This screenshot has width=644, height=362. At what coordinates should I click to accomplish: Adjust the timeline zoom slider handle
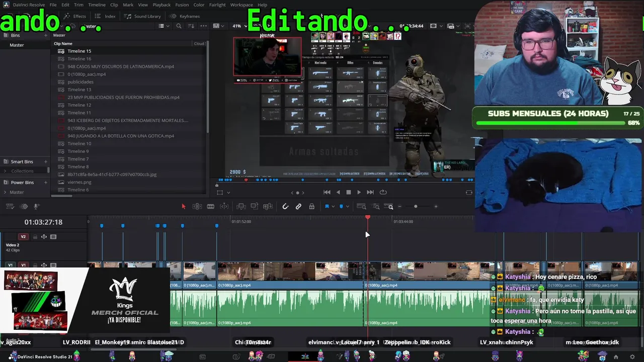tap(416, 206)
